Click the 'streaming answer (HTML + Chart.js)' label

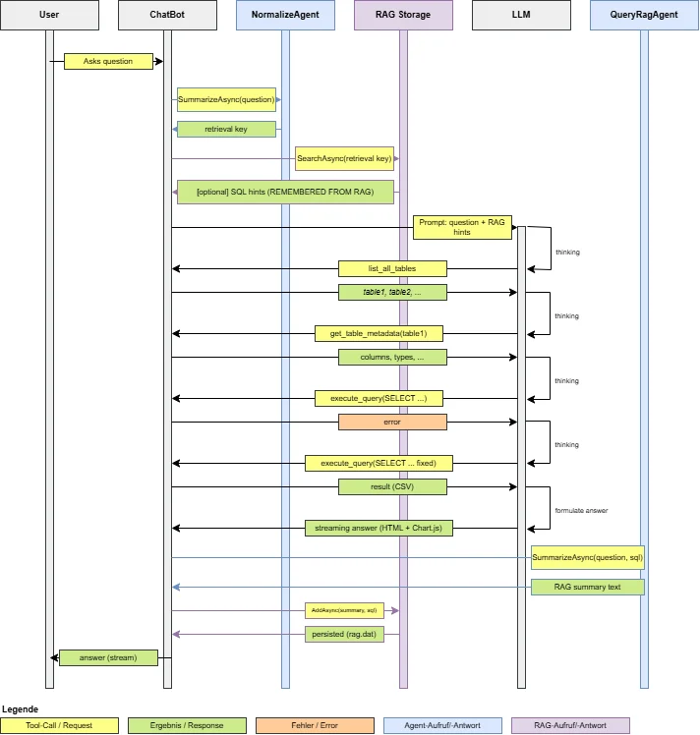pyautogui.click(x=379, y=529)
